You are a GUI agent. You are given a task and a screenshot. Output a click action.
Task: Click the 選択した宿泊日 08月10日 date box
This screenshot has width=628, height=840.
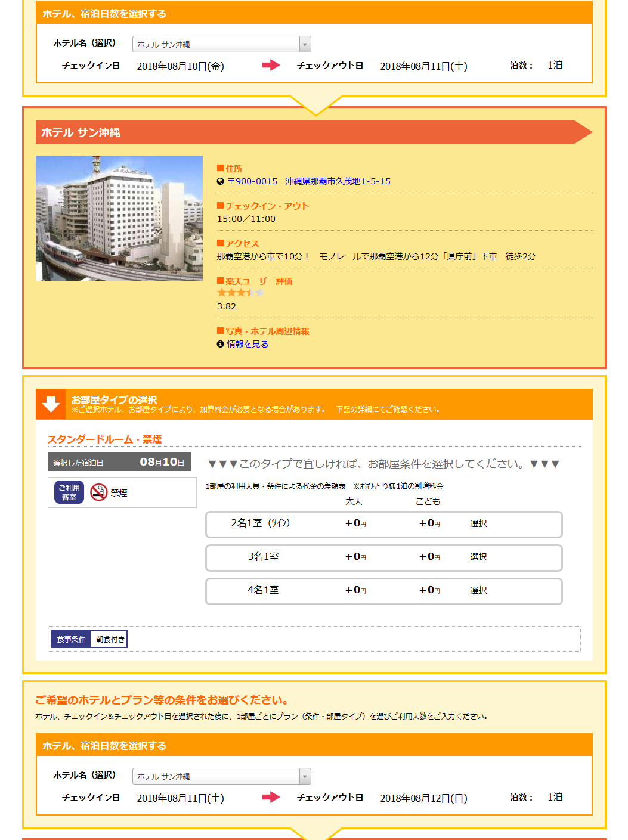tap(119, 462)
